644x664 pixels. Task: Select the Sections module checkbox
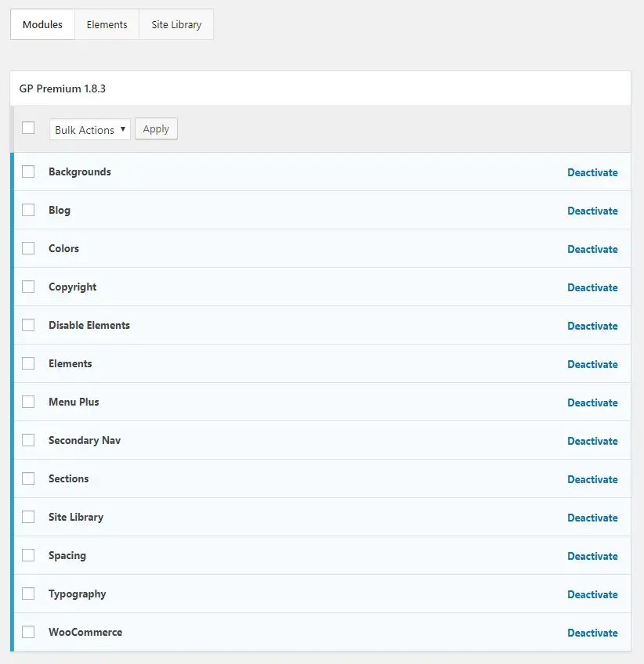coord(28,478)
